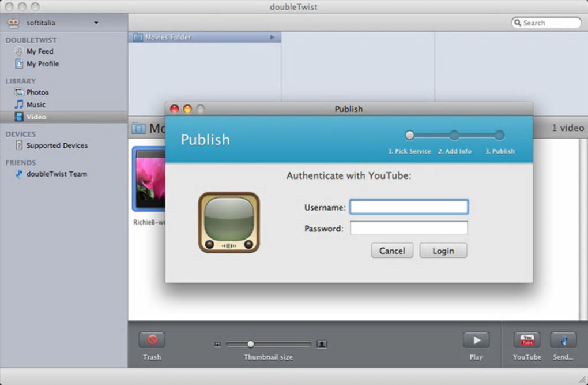
Task: Click the Login button
Action: [x=443, y=251]
